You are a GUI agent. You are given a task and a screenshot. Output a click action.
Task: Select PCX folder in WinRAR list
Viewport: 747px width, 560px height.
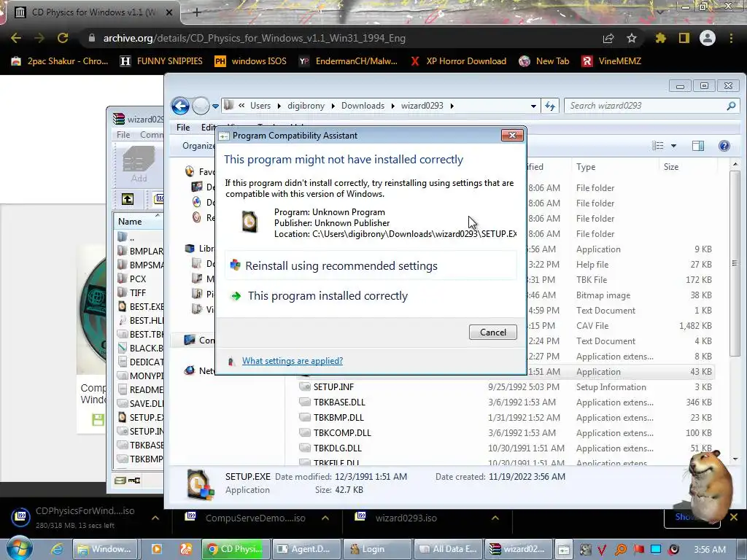click(138, 279)
